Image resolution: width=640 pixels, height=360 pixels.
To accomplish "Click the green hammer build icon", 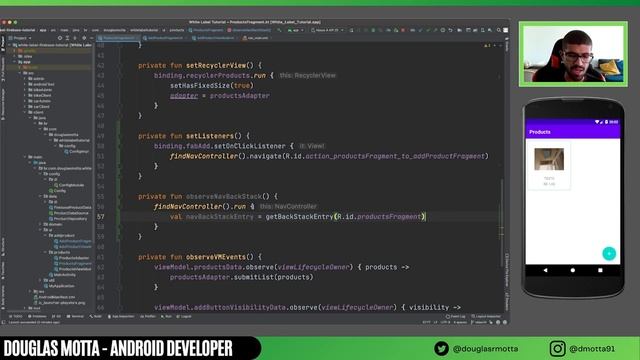I will pos(280,30).
